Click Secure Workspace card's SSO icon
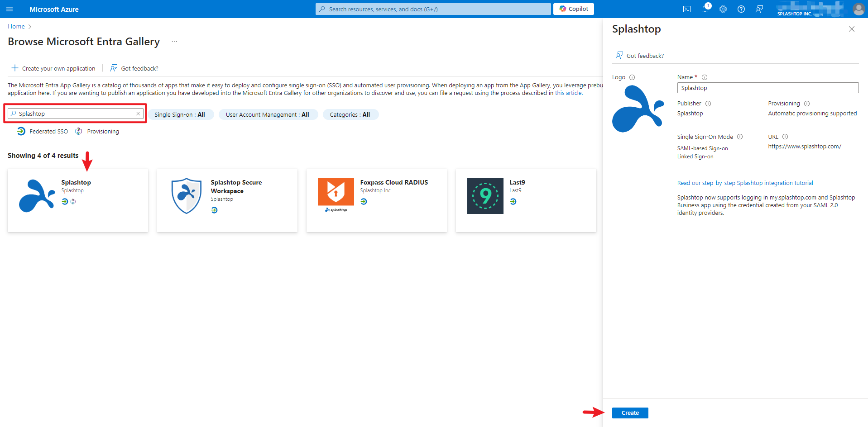The image size is (868, 427). pos(214,210)
